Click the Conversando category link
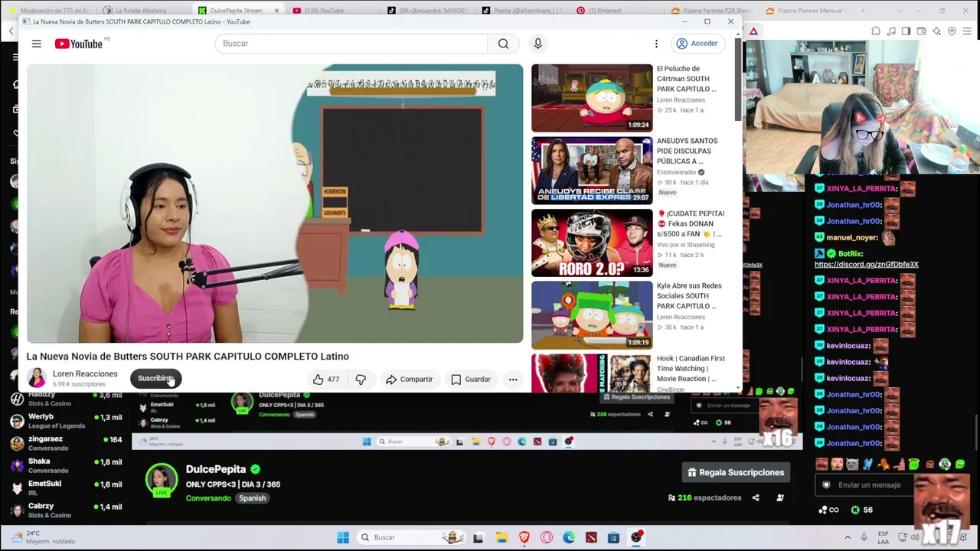Image resolution: width=980 pixels, height=551 pixels. click(x=208, y=498)
